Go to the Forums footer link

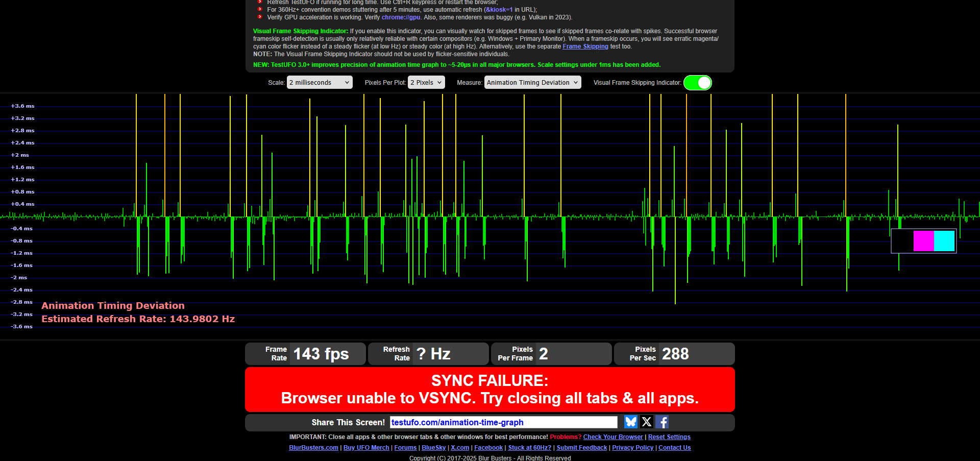[405, 448]
